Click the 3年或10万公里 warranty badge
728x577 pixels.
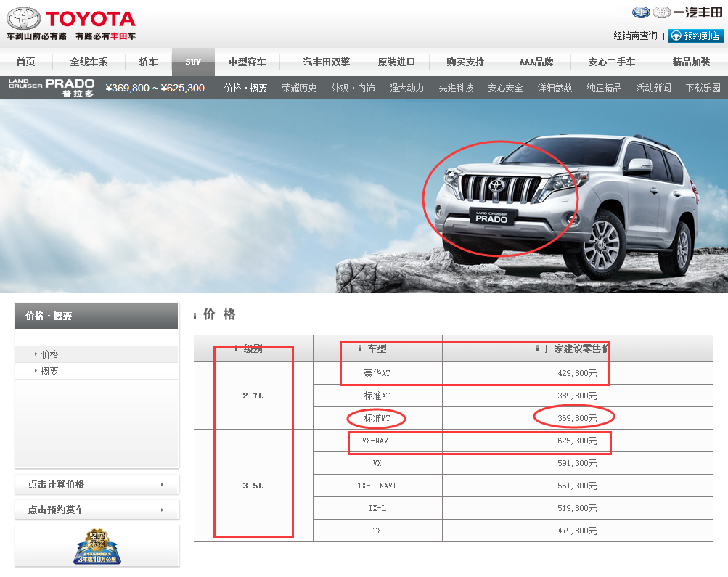point(97,547)
